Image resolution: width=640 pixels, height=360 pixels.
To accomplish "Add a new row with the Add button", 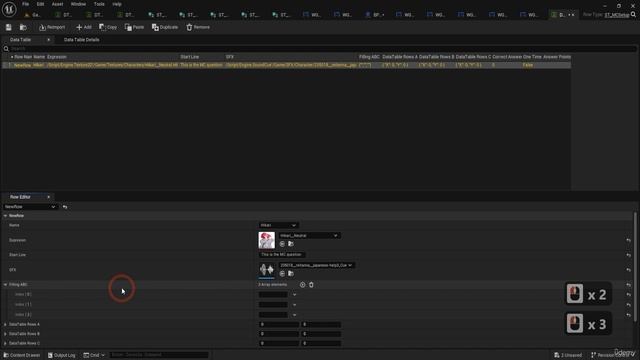I will pyautogui.click(x=84, y=27).
